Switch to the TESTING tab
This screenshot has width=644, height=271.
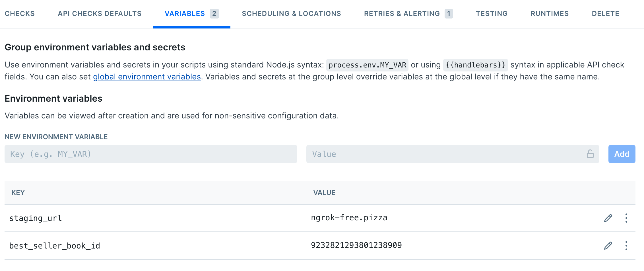click(492, 13)
